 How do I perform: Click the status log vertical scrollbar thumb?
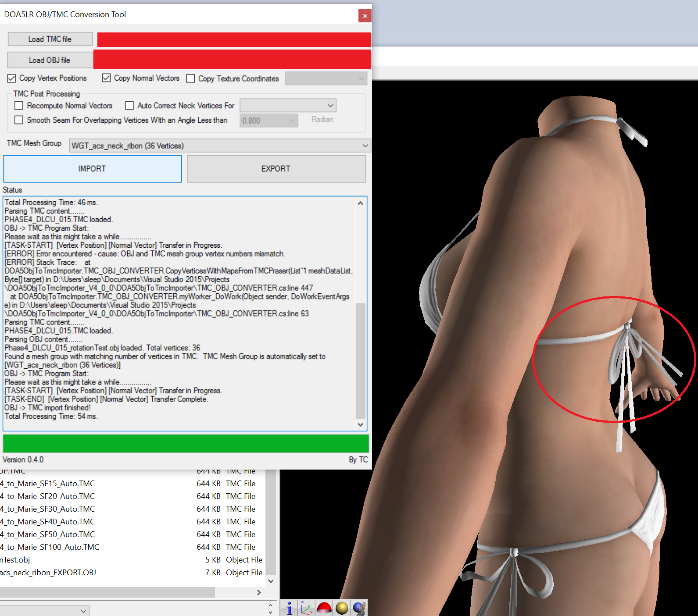[x=360, y=360]
